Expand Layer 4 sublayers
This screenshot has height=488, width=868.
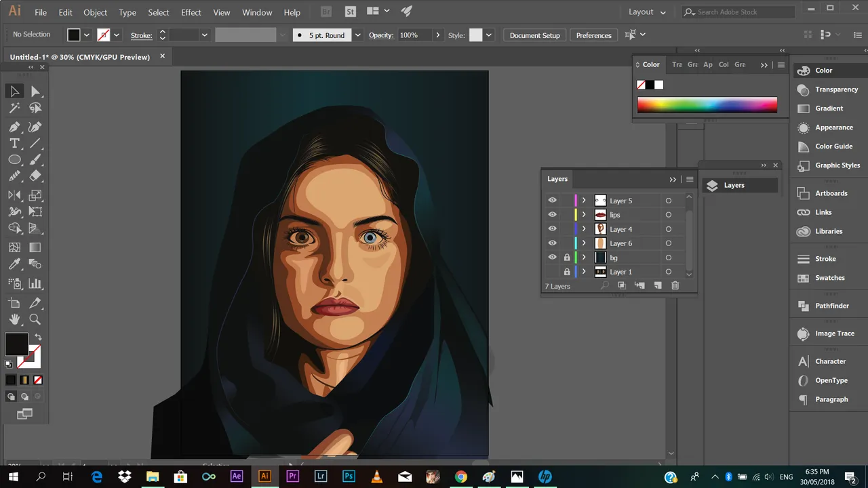pos(584,229)
